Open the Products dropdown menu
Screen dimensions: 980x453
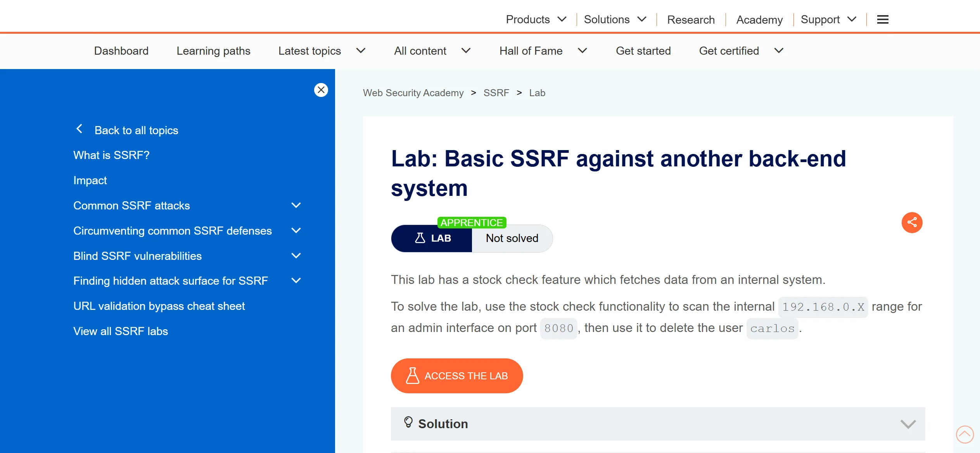click(536, 19)
